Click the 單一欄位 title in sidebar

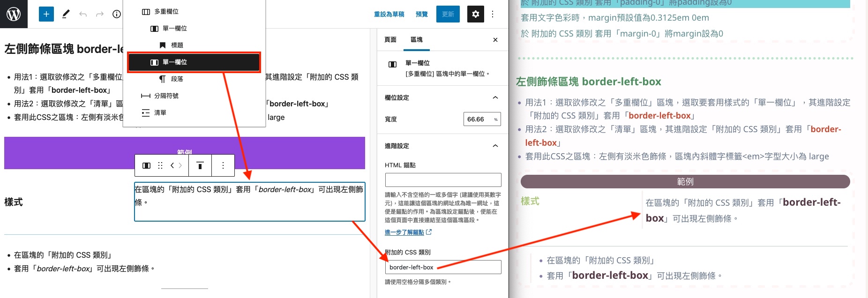pos(418,63)
